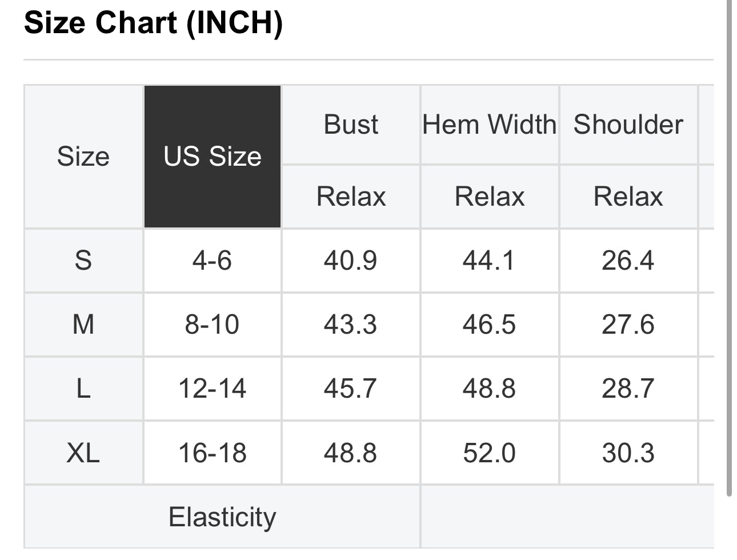Select the L size row label
This screenshot has width=737, height=560.
tap(83, 389)
